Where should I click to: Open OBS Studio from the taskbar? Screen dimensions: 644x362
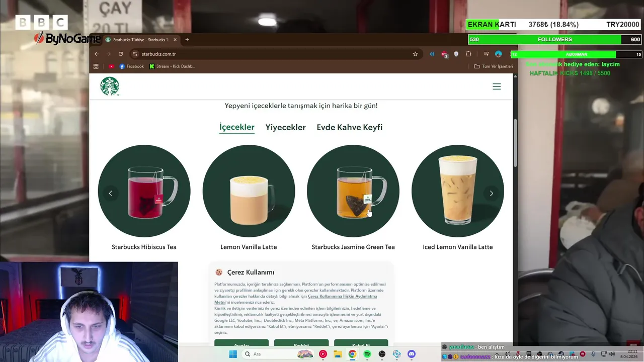382,354
